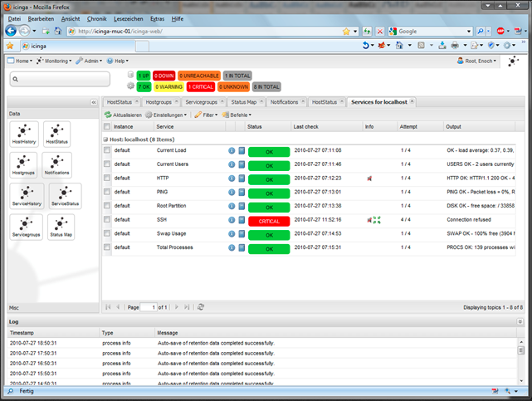Check the Swap Usage row checkbox
The height and width of the screenshot is (401, 532).
(x=107, y=233)
